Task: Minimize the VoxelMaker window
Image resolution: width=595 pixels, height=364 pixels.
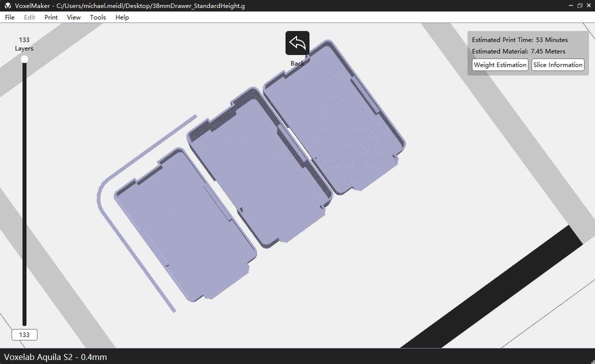Action: point(569,5)
